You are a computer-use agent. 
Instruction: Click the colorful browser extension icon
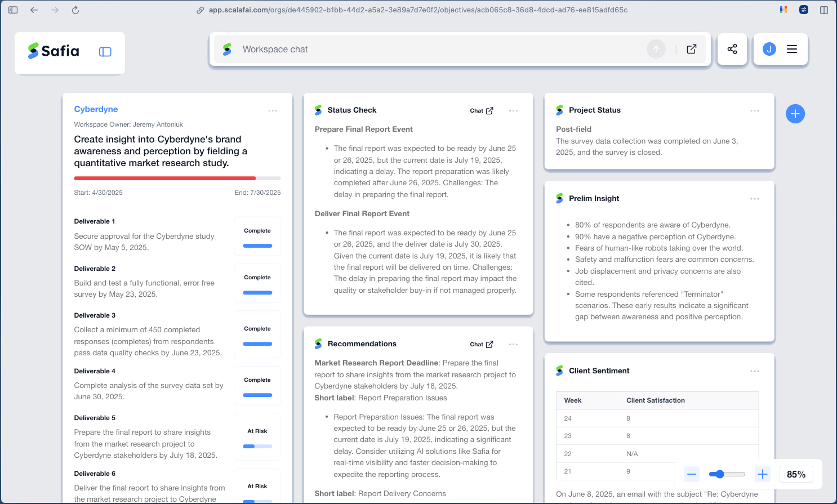(x=783, y=10)
